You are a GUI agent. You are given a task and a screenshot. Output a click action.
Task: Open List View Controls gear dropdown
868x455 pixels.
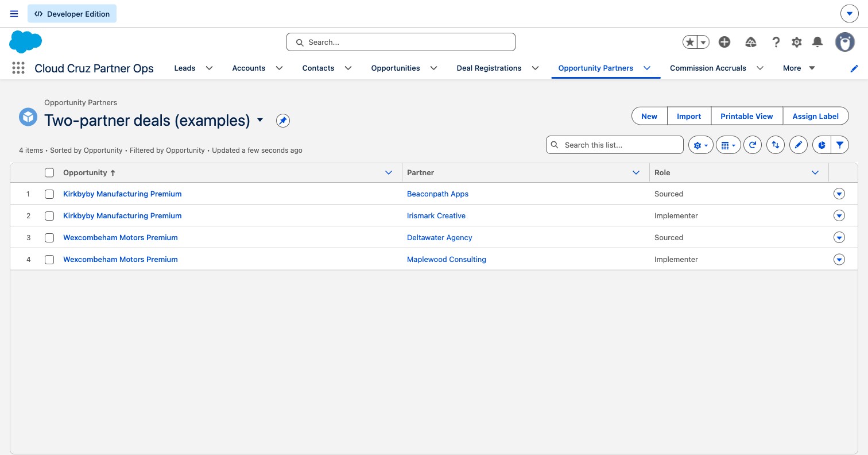[701, 145]
